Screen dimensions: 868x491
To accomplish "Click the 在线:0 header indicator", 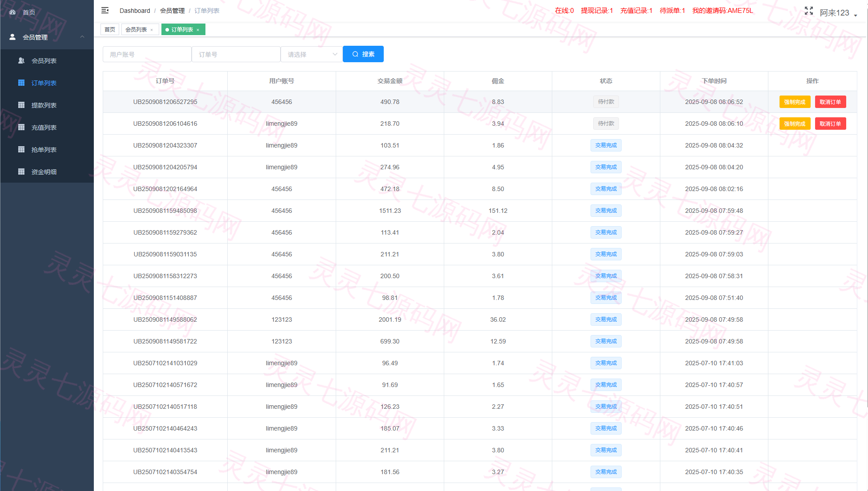I will pyautogui.click(x=564, y=11).
